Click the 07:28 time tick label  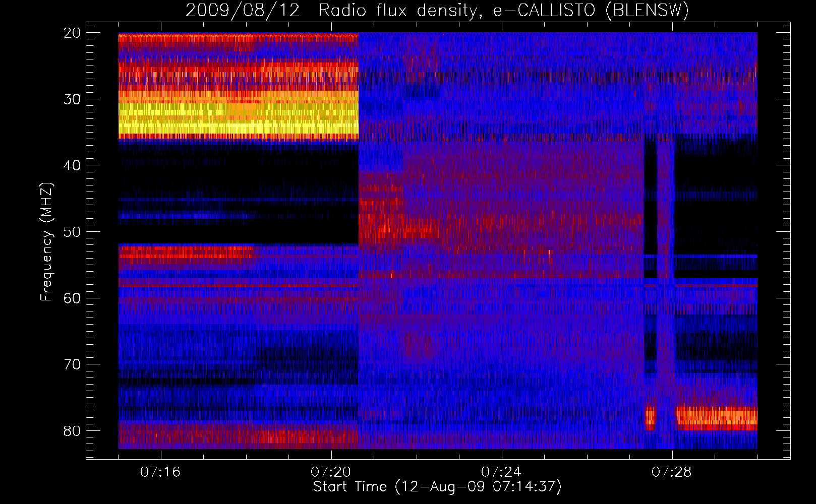672,472
